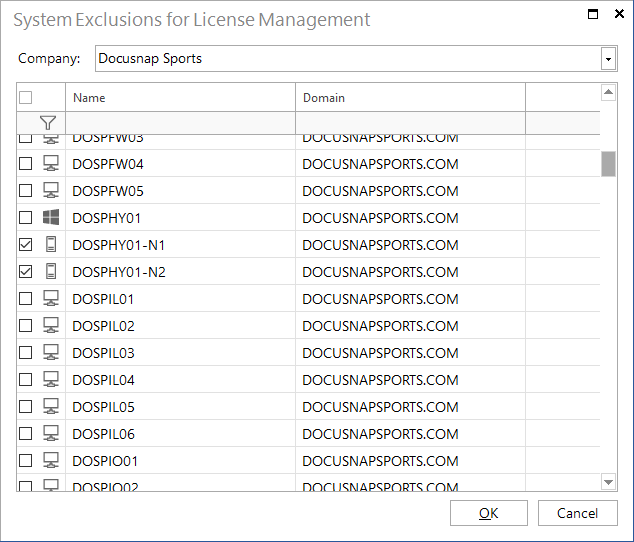Check the DOSPFW05 checkbox
Viewport: 634px width, 542px height.
25,191
